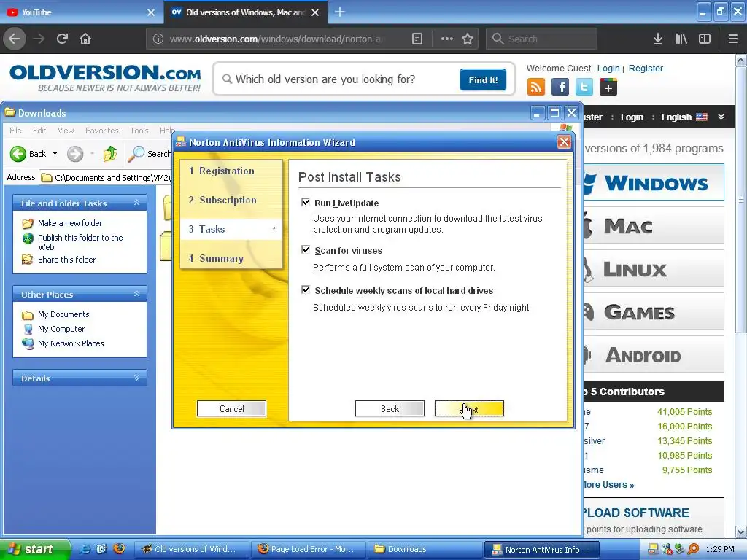Open Favorites menu in Downloads window
Image resolution: width=747 pixels, height=560 pixels.
click(102, 131)
